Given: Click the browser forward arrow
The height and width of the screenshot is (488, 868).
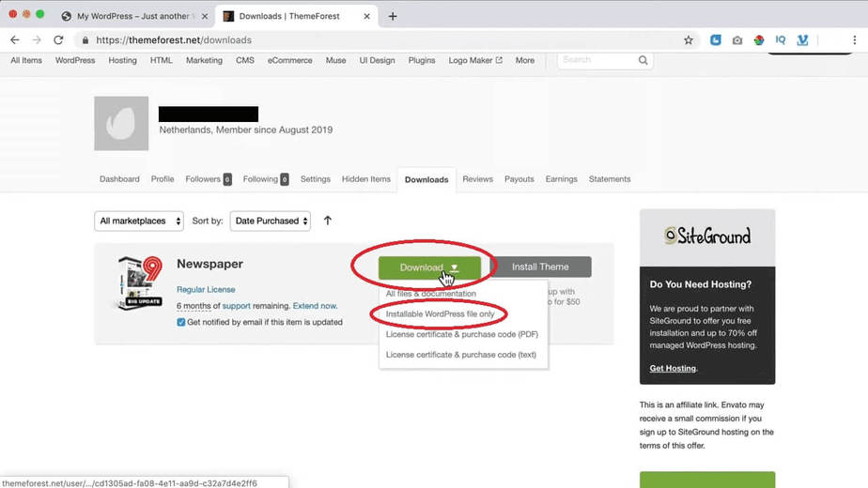Looking at the screenshot, I should [x=37, y=39].
